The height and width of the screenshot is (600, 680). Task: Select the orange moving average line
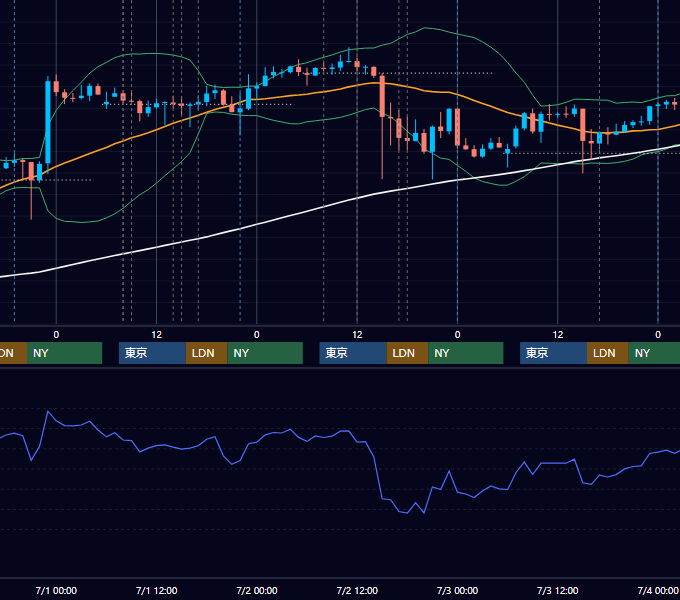click(323, 91)
